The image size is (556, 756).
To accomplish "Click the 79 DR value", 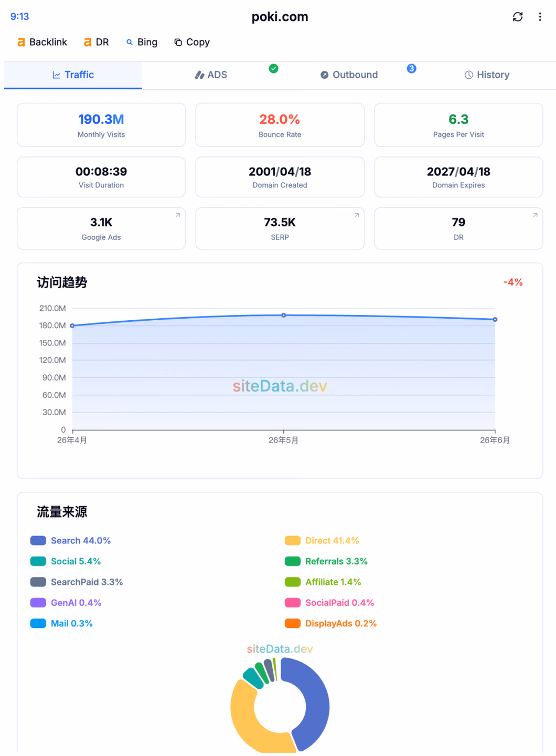I will (458, 222).
